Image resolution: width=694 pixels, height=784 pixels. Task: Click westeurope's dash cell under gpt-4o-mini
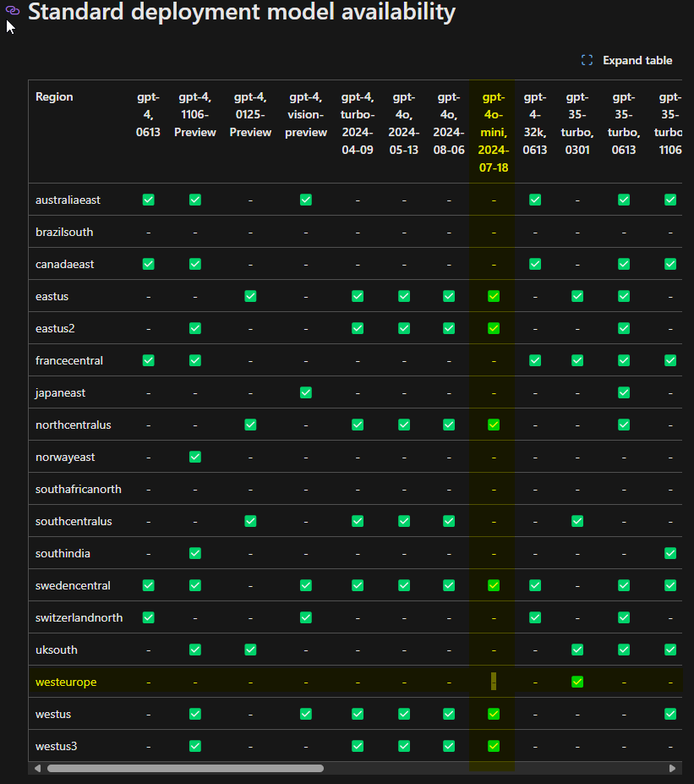point(494,682)
